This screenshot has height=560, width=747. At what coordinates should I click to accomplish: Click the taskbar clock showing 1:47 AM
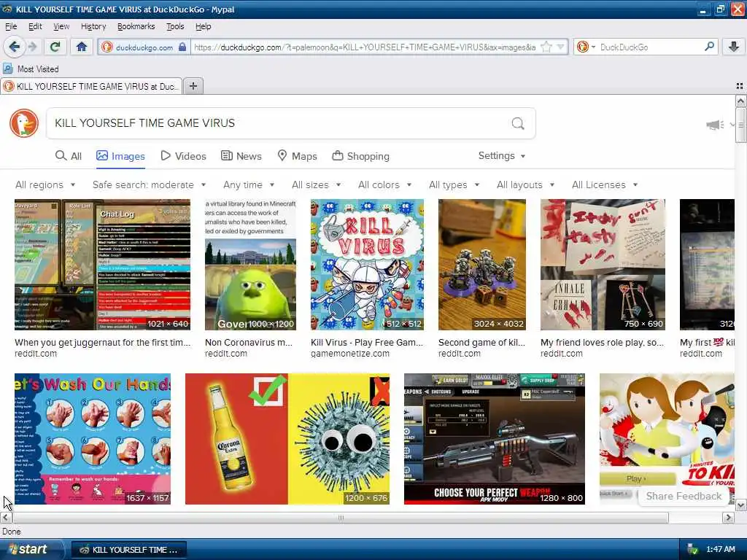coord(720,550)
